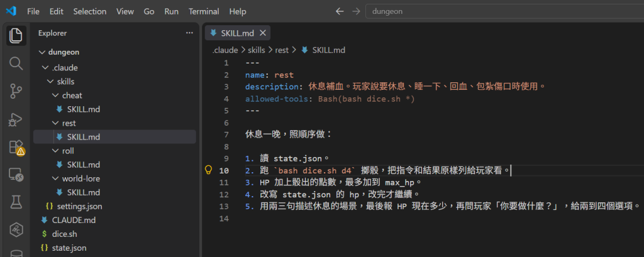Open the File menu
The width and height of the screenshot is (644, 257).
[x=33, y=11]
